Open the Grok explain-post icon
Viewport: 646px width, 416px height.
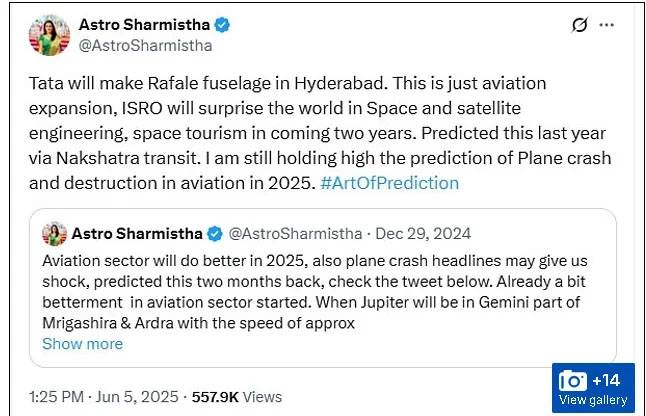tap(579, 25)
